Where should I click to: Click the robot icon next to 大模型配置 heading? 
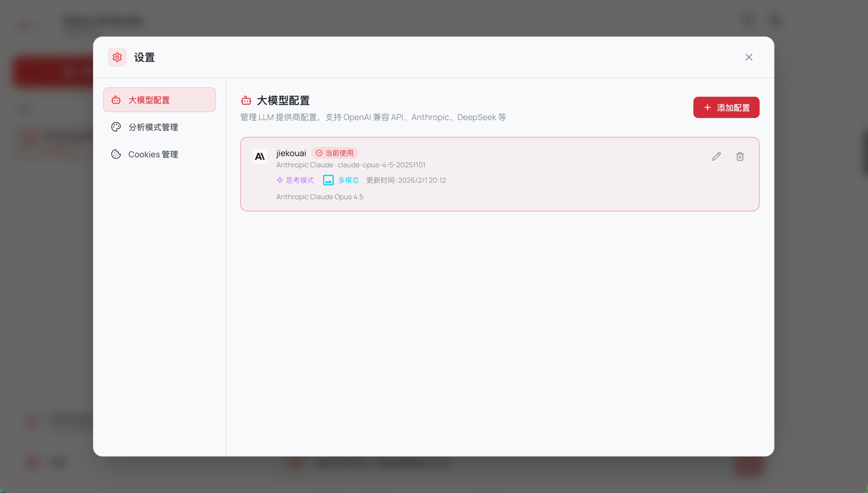(246, 101)
